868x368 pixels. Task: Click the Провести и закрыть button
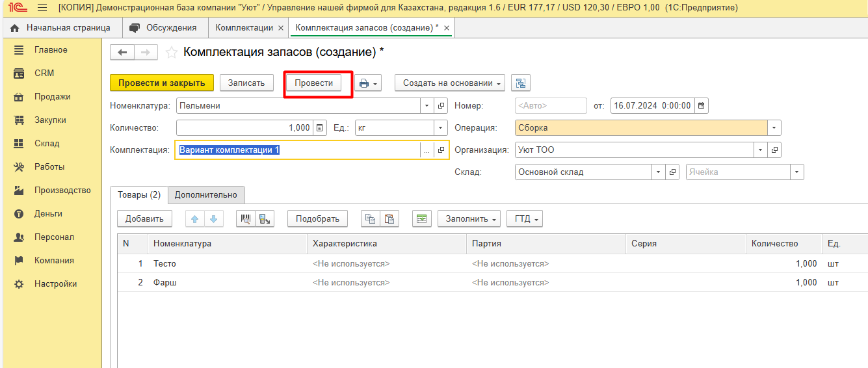pyautogui.click(x=162, y=83)
